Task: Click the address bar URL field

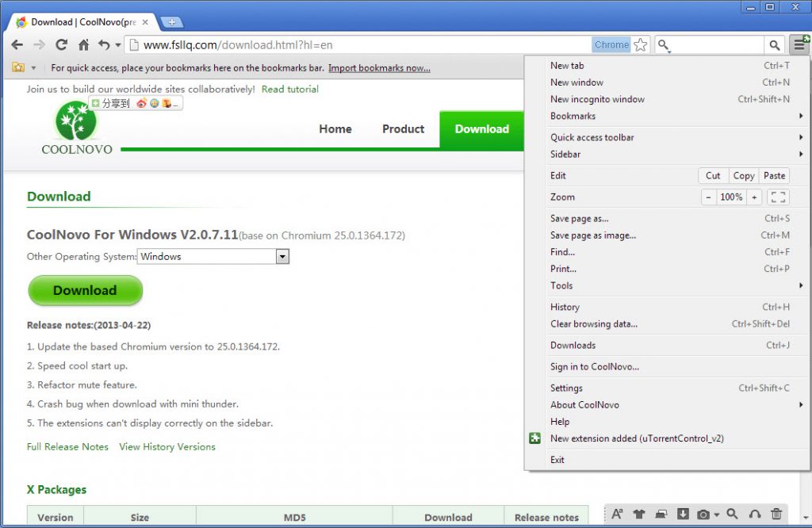Action: (358, 45)
